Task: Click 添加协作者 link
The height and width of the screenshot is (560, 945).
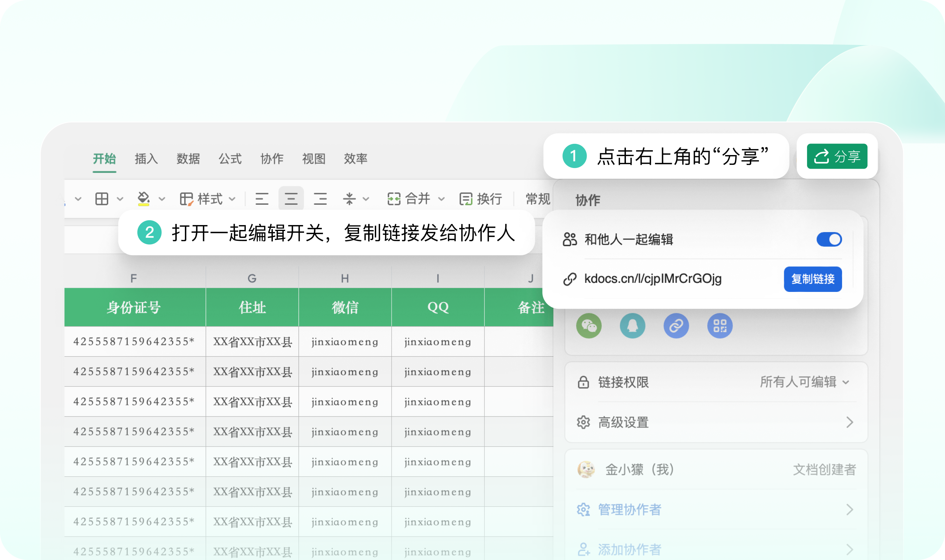Action: pyautogui.click(x=629, y=549)
